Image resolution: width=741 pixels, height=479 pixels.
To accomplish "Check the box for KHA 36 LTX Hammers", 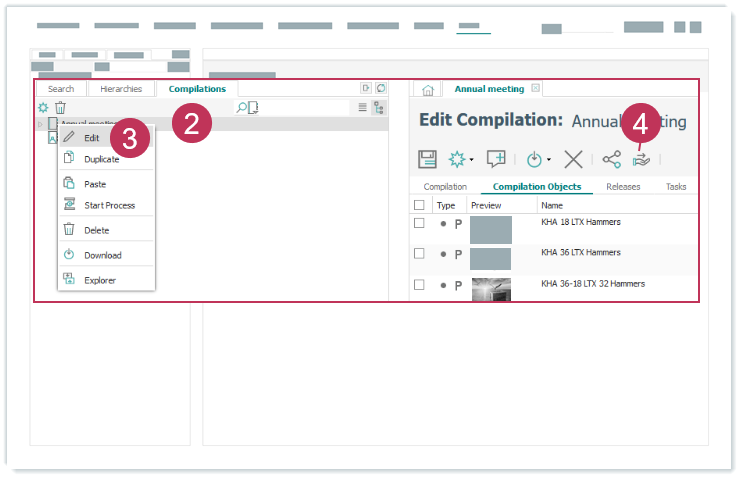I will coord(420,254).
